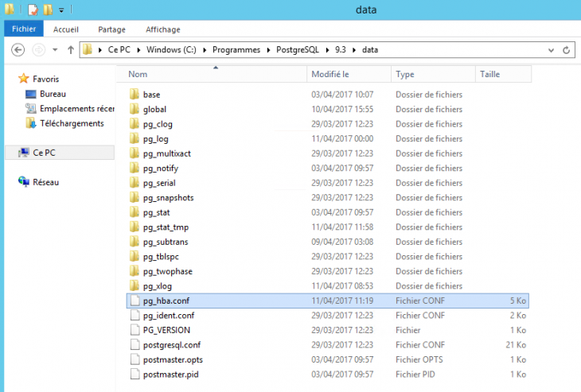Expand the arrow before Ce PC breadcrumb
This screenshot has width=581, height=392.
coord(100,50)
